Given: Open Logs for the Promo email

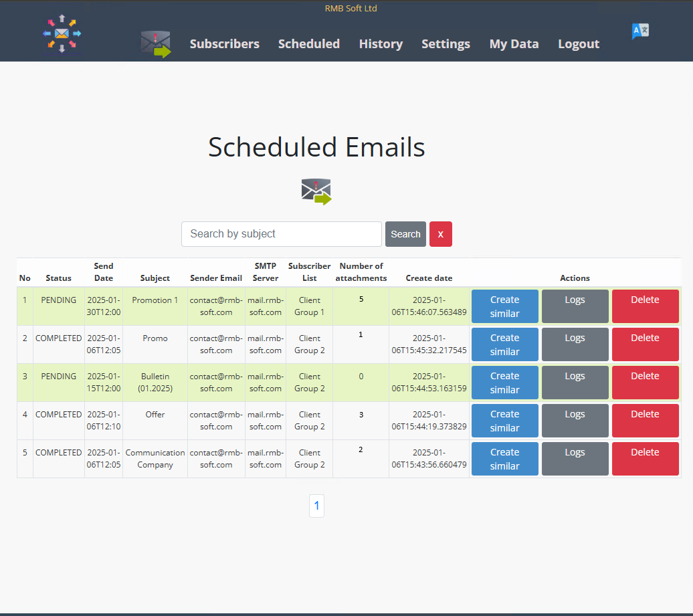Looking at the screenshot, I should pos(575,344).
